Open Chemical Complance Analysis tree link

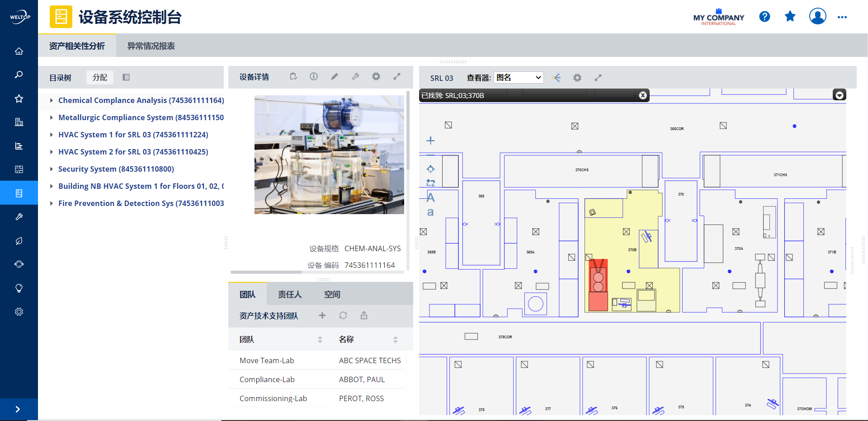point(141,100)
